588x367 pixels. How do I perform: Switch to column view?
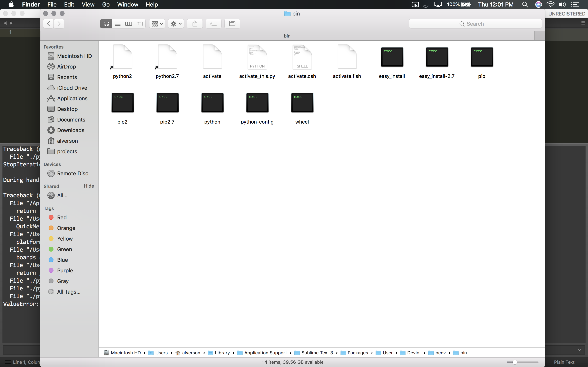click(129, 23)
